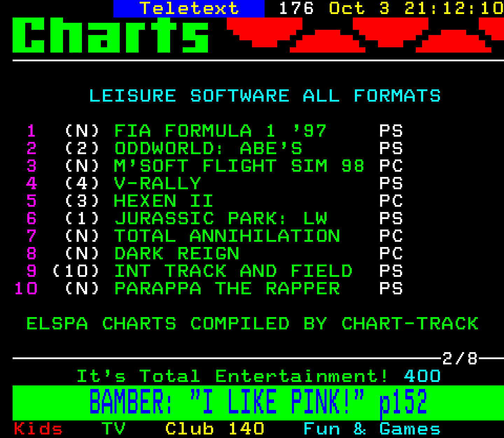Select the red Kids fastext link
This screenshot has height=438, width=504.
[38, 429]
